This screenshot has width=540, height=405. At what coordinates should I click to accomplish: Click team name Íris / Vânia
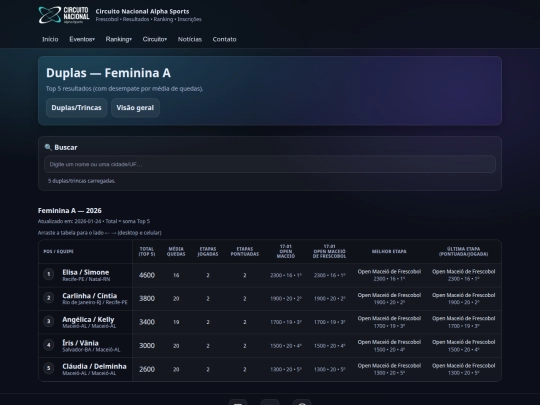pyautogui.click(x=80, y=343)
